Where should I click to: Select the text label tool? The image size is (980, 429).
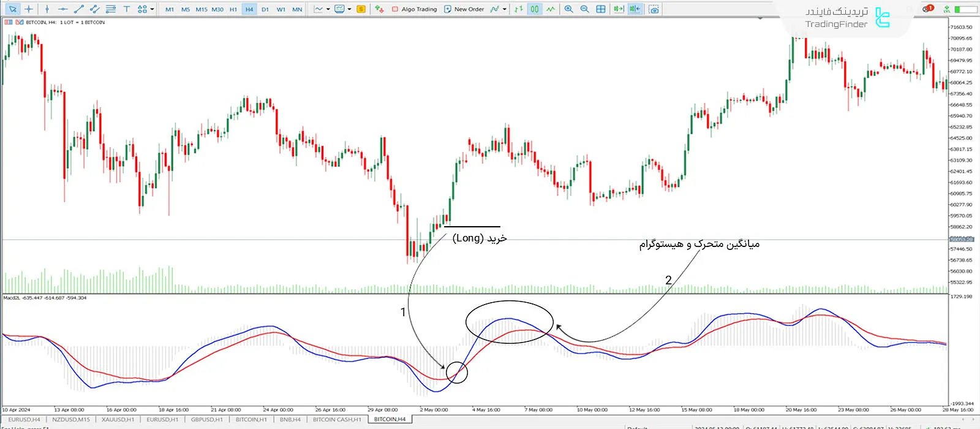click(x=127, y=9)
